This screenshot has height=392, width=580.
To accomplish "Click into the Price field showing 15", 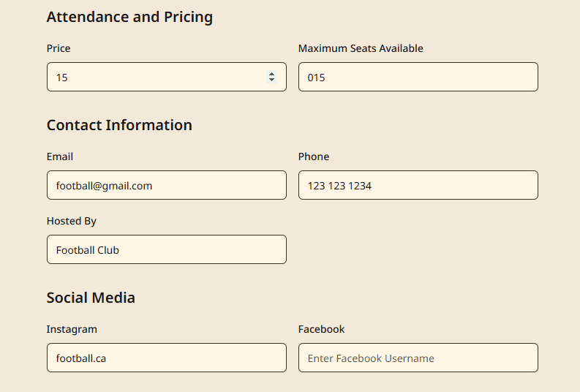I will point(154,77).
